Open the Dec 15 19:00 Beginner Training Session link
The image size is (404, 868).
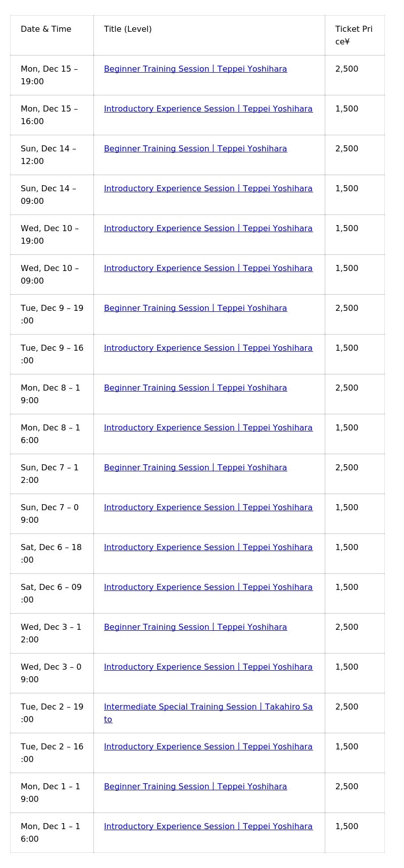(195, 69)
